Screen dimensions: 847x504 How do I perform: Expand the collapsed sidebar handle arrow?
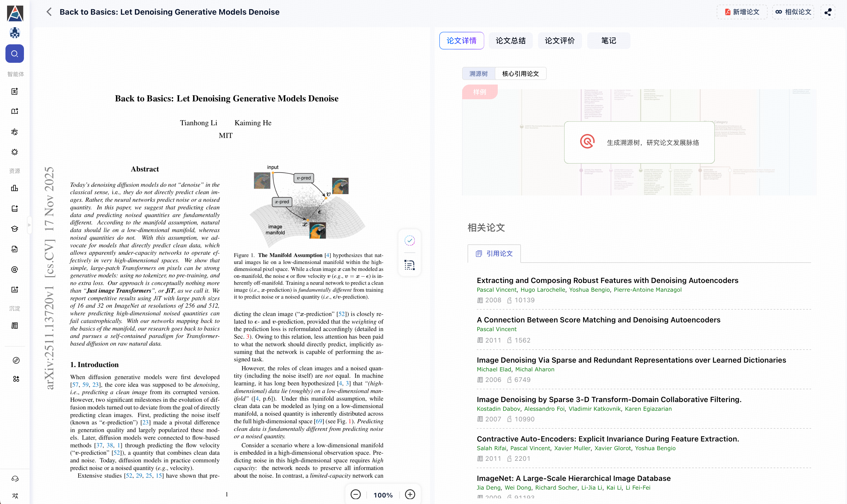pos(30,225)
